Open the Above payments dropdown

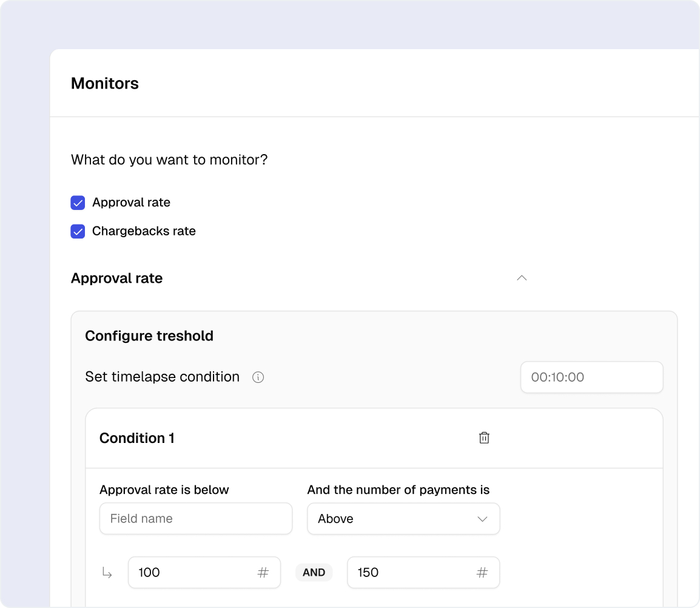click(403, 519)
